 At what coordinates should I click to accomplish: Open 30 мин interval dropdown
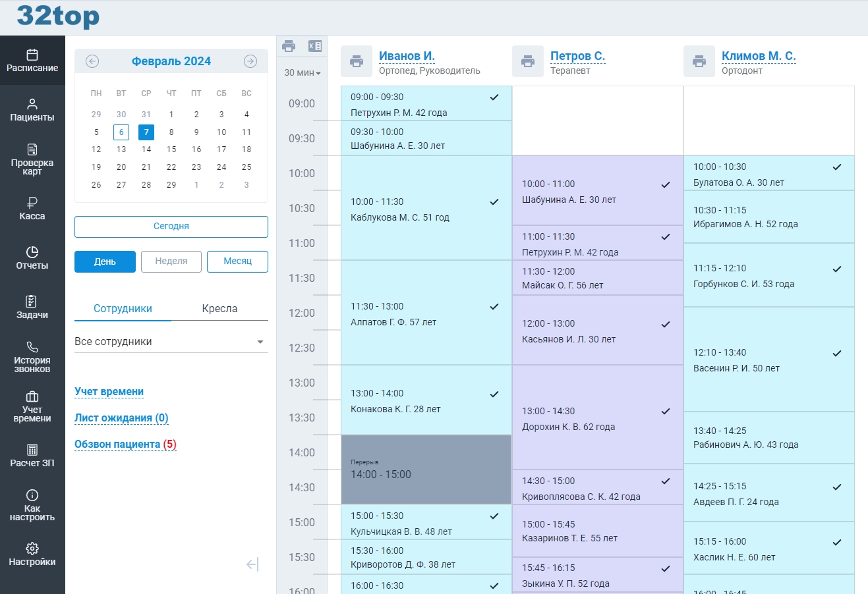tap(302, 73)
